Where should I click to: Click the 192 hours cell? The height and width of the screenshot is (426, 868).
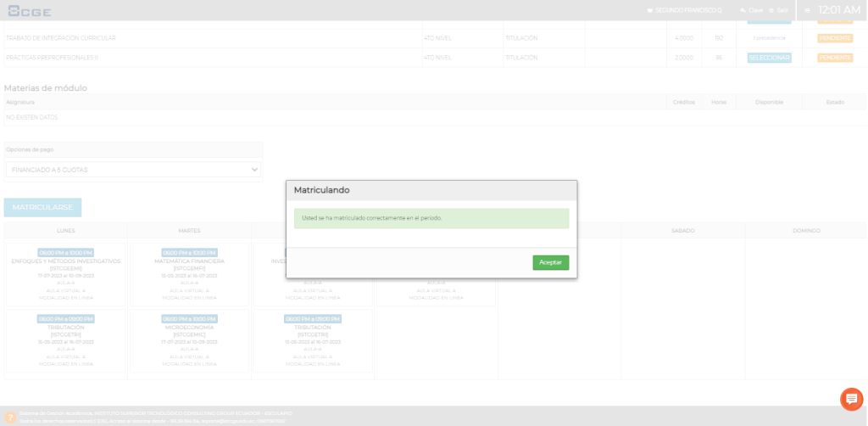(719, 38)
